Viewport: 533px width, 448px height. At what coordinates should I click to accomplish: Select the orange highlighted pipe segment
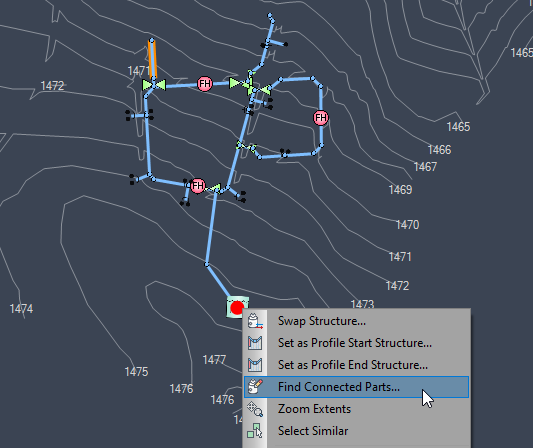click(x=152, y=59)
